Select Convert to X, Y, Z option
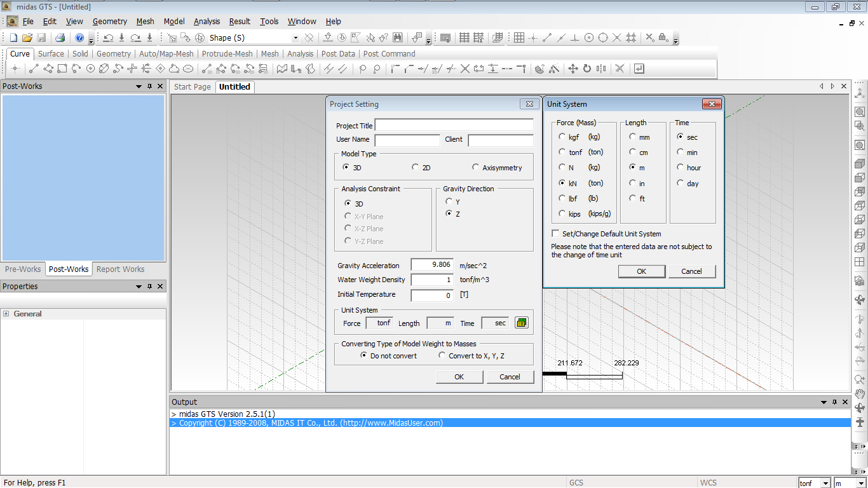This screenshot has width=868, height=488. pos(442,356)
